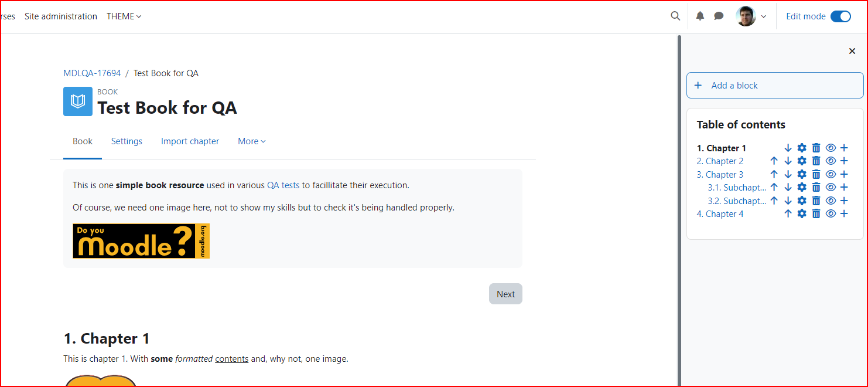This screenshot has width=868, height=387.
Task: Delete Chapter 2 via trash icon
Action: tap(816, 161)
